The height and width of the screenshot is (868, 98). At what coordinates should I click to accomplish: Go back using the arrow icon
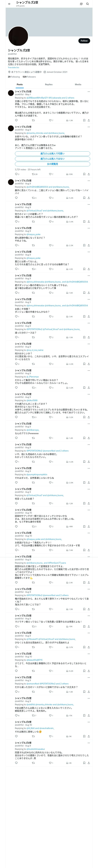click(x=9, y=4)
